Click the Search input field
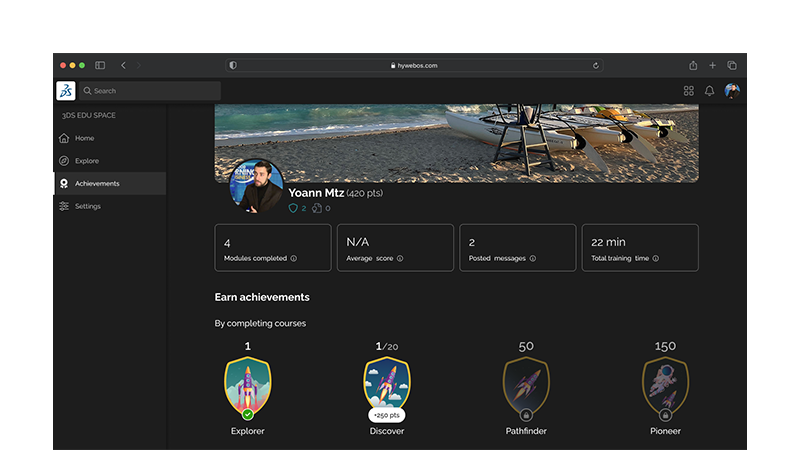The image size is (800, 450). (x=150, y=91)
